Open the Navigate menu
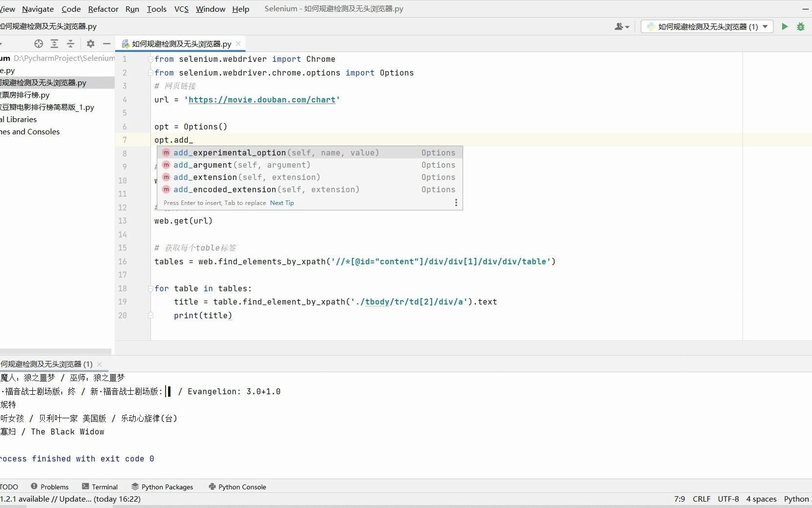 (x=38, y=9)
